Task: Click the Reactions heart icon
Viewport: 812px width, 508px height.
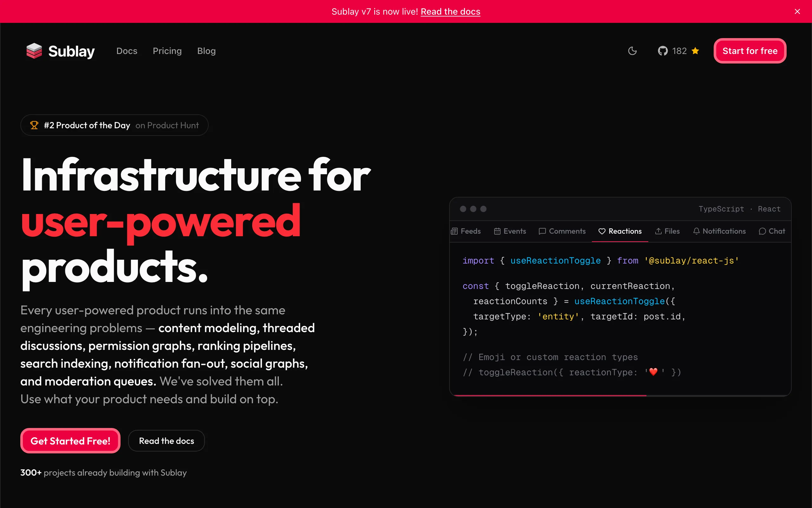Action: point(602,231)
